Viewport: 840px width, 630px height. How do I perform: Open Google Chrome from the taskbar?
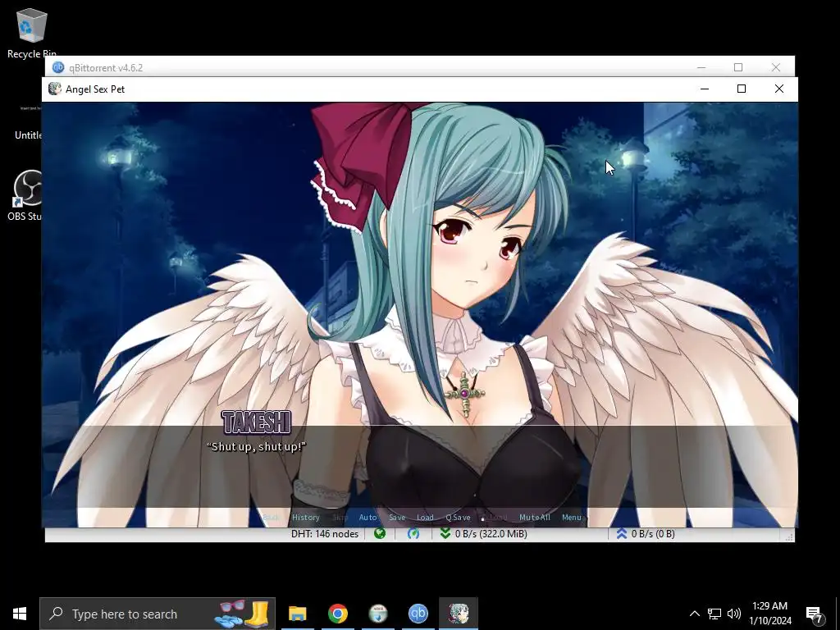[x=337, y=614]
